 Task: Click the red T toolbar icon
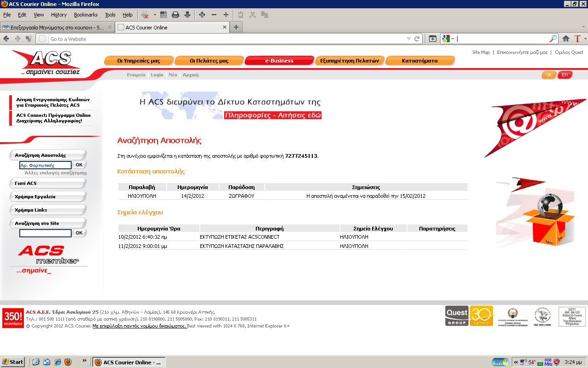pos(577,39)
